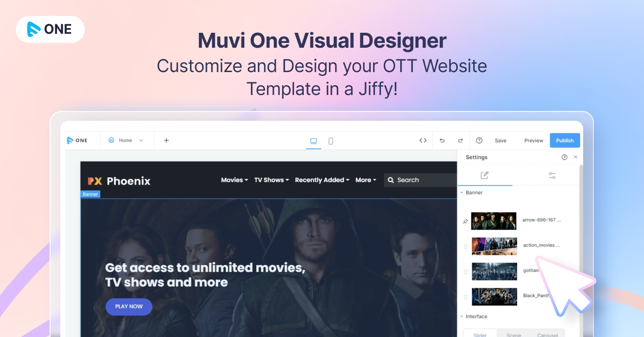
Task: Collapse the Interface section
Action: (461, 316)
